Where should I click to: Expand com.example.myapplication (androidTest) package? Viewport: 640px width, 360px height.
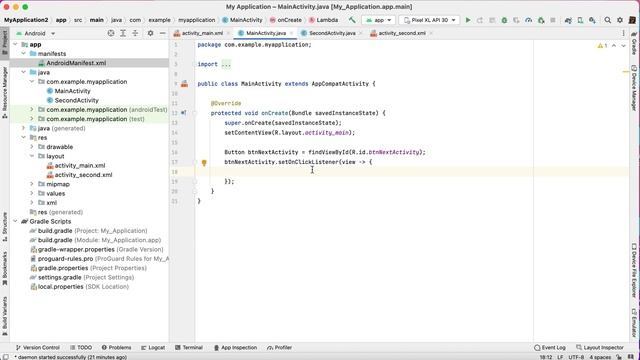32,109
